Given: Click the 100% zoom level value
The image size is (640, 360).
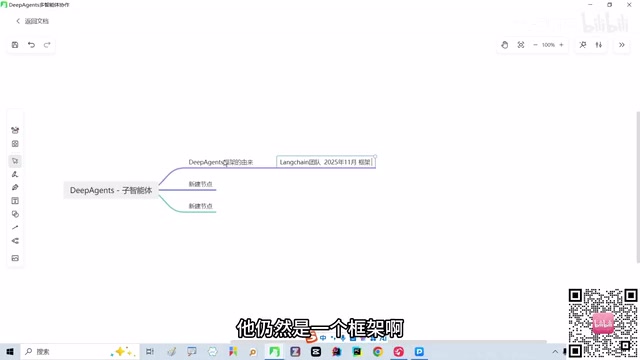Looking at the screenshot, I should pyautogui.click(x=548, y=45).
